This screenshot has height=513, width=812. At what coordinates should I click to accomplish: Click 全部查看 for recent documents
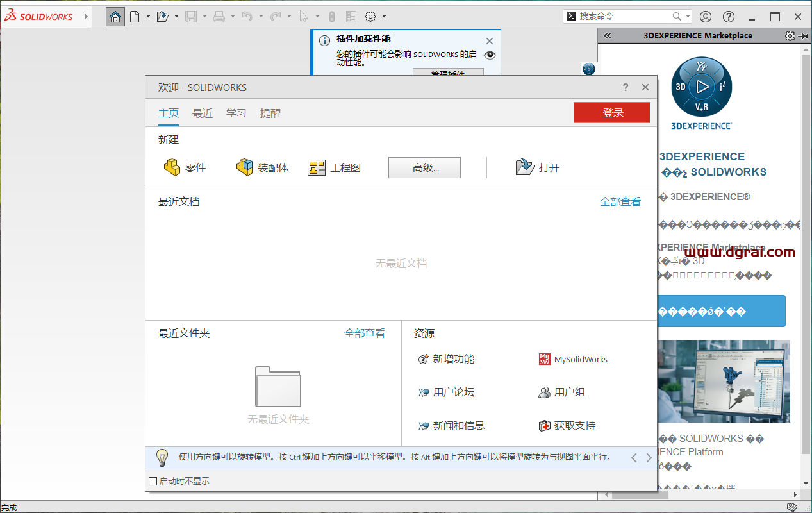tap(620, 202)
